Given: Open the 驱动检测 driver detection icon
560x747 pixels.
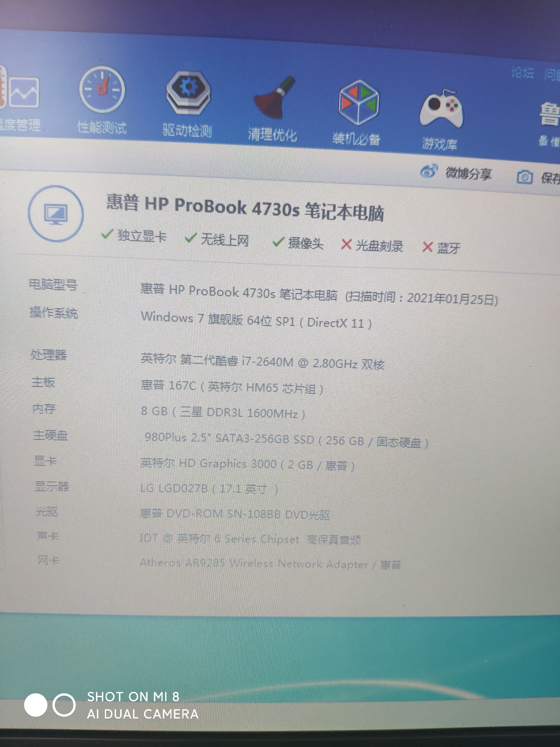Looking at the screenshot, I should [188, 93].
